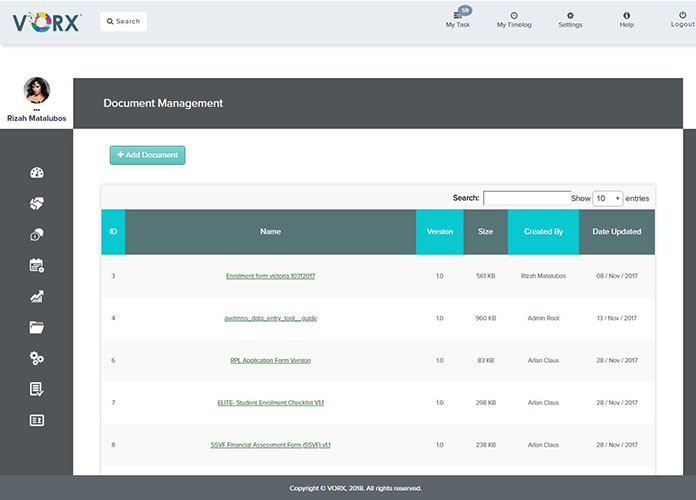Sort table by ID column header
696x500 pixels.
pyautogui.click(x=113, y=231)
